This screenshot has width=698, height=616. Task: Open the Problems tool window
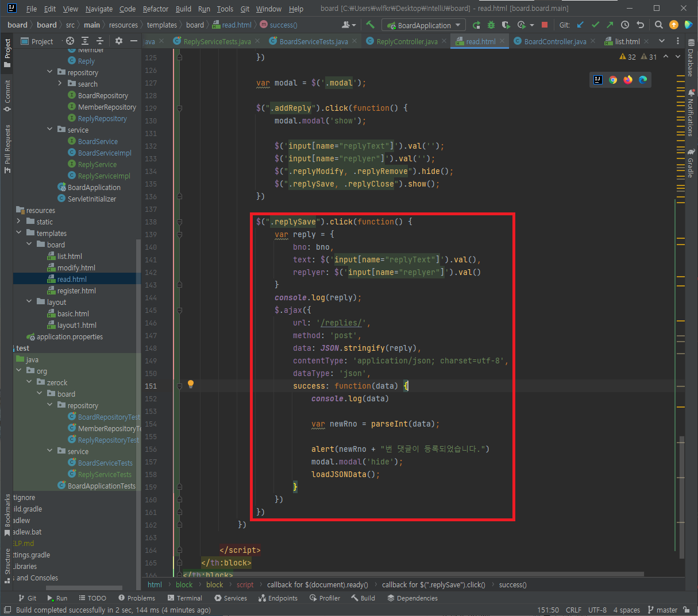(137, 598)
